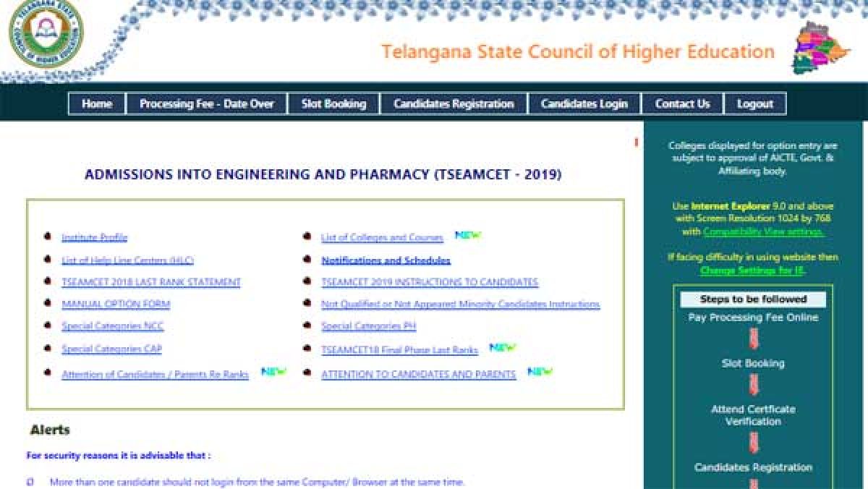Click the arrow below Slot Booking step

[x=753, y=384]
